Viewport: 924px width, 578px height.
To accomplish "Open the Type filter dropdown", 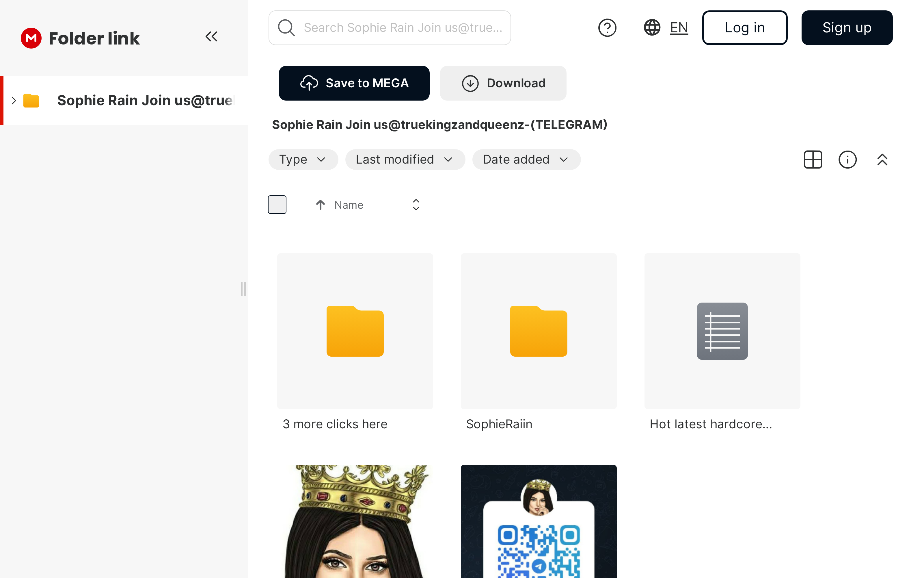I will [303, 160].
